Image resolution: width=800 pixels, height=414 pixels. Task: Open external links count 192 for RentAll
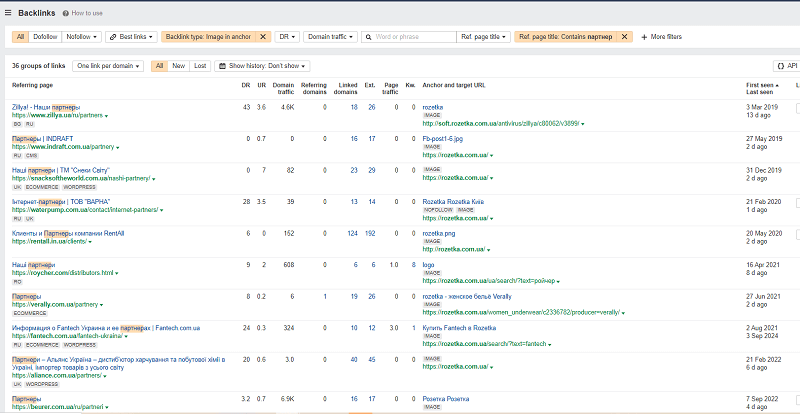[370, 233]
